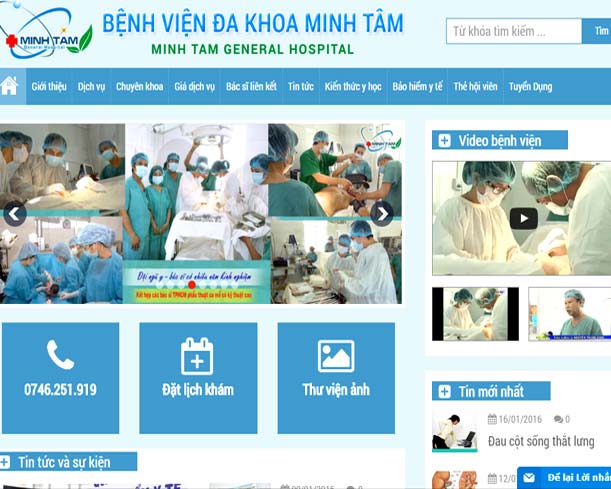Click the 0746.251.919 phone number

60,390
